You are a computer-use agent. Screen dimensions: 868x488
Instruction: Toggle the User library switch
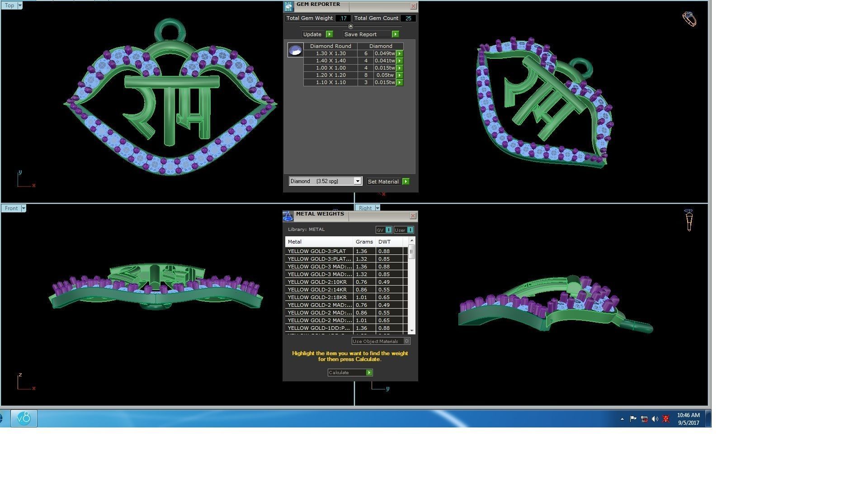410,230
